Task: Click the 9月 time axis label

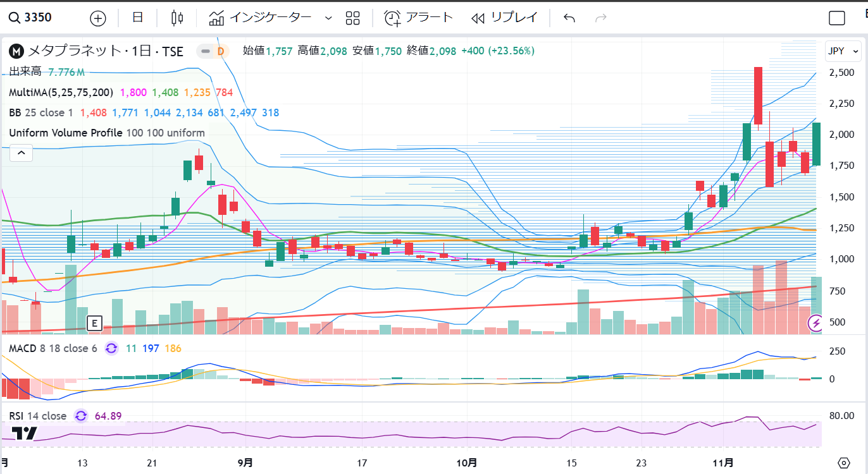Action: click(x=246, y=463)
